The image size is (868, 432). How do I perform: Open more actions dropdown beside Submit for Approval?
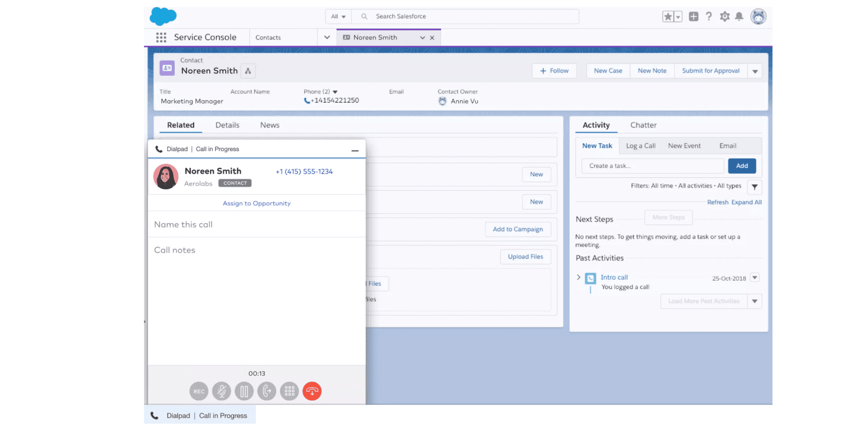pyautogui.click(x=755, y=71)
